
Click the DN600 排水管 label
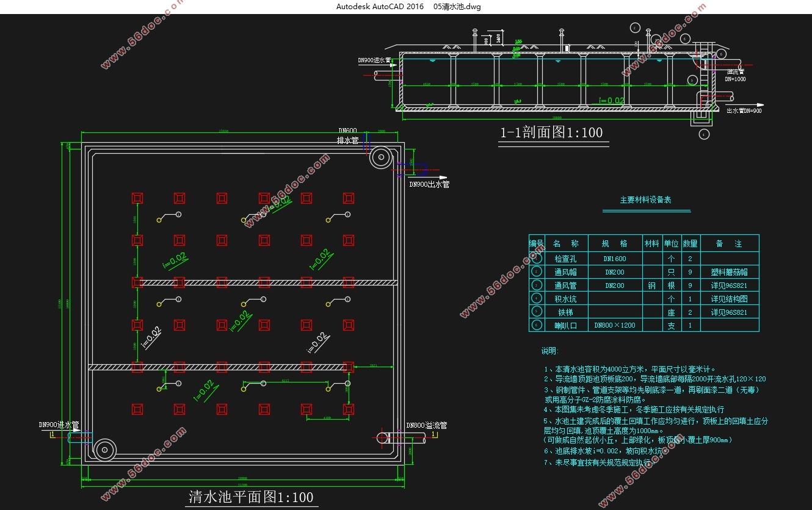click(348, 135)
